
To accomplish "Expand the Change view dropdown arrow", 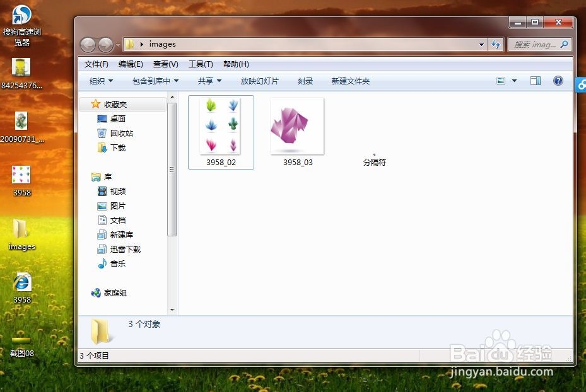I will coord(513,81).
